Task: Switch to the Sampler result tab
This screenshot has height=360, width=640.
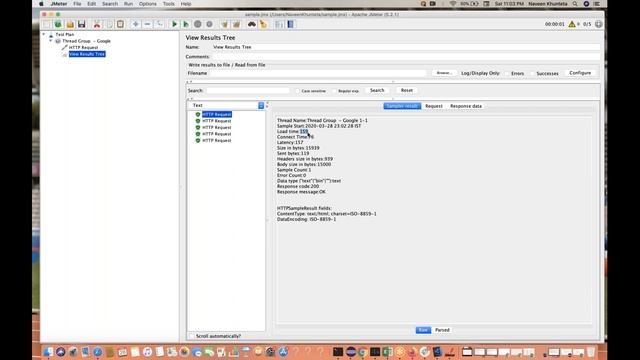Action: coord(402,106)
